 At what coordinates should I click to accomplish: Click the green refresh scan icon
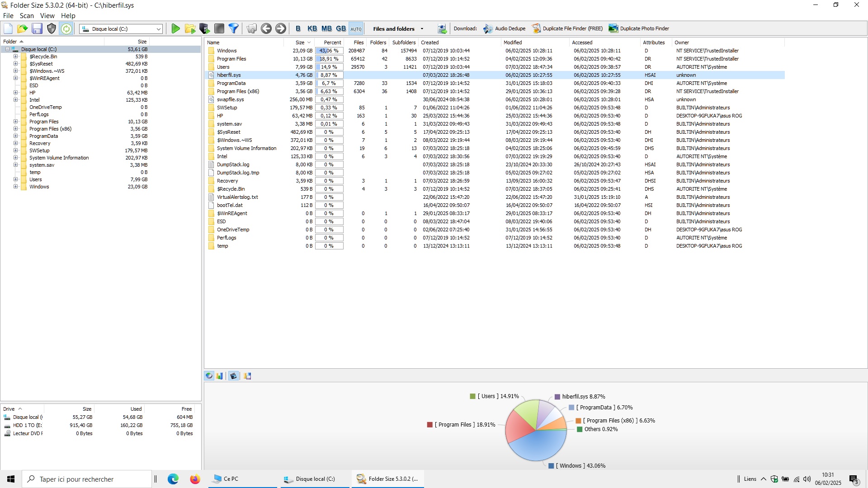pyautogui.click(x=66, y=29)
